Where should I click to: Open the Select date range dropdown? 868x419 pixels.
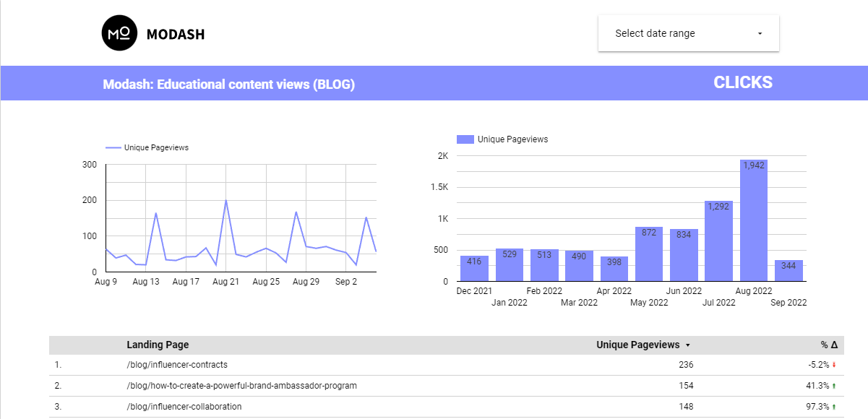(688, 33)
